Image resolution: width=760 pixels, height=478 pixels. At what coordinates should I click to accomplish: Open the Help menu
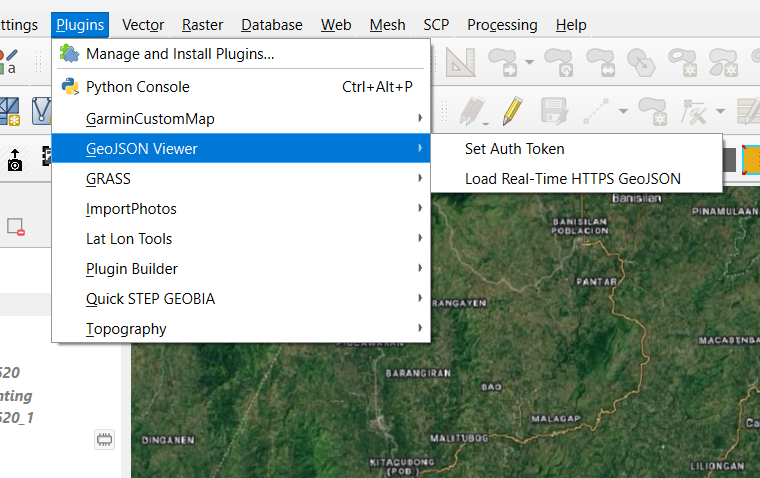click(571, 25)
